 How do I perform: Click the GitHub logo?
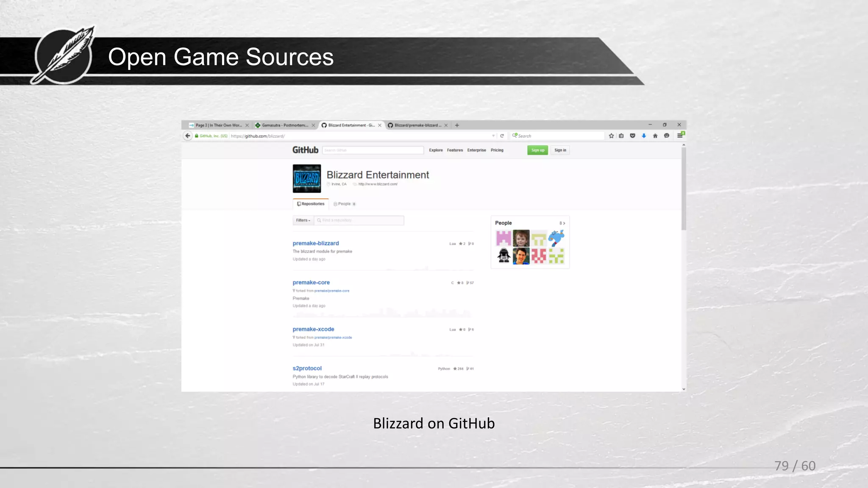pos(305,150)
